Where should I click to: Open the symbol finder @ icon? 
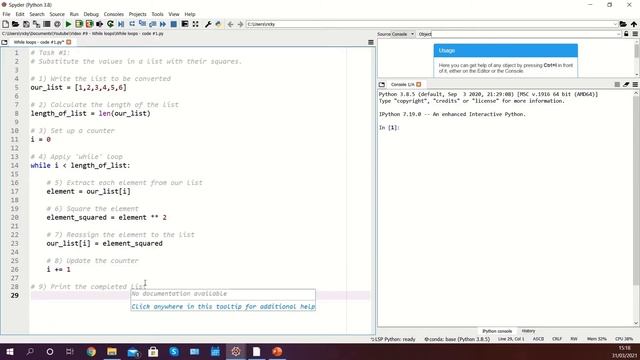57,24
